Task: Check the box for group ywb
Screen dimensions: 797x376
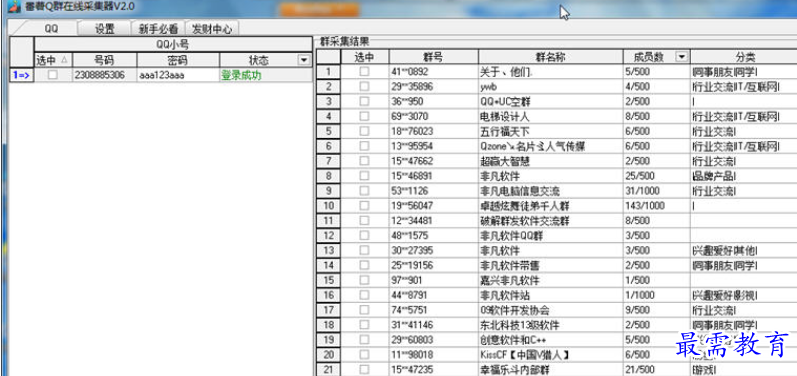Action: (364, 87)
